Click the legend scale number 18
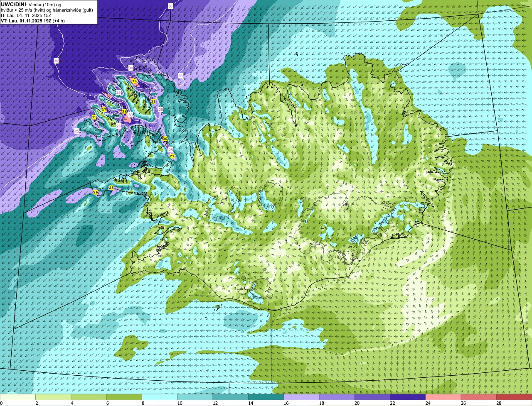532x406 pixels. click(321, 403)
